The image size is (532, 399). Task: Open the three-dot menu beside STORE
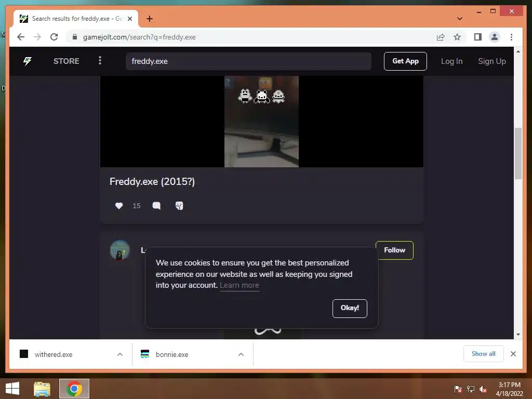point(100,61)
